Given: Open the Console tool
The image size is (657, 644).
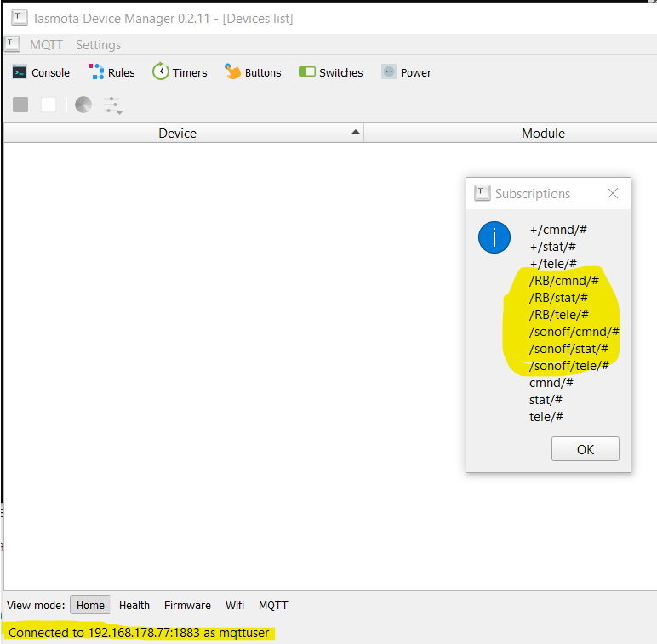Looking at the screenshot, I should click(x=41, y=72).
